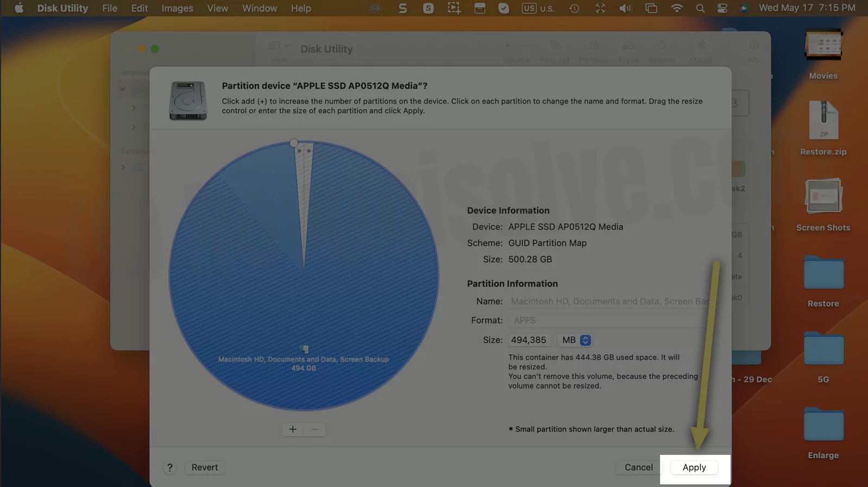Click the scheme text GUID Partition Map
868x487 pixels.
[x=548, y=243]
